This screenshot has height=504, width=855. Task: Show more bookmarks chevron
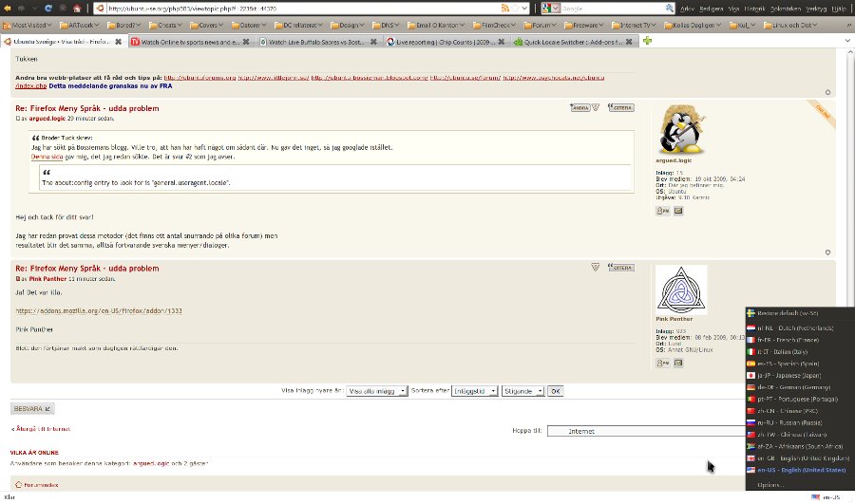click(x=849, y=25)
